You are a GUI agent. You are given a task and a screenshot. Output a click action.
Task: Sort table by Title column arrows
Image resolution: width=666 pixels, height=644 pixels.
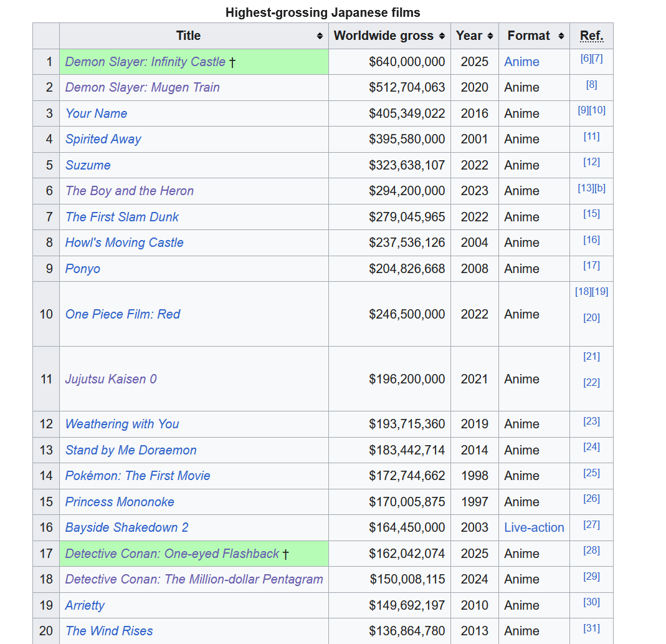pos(320,36)
